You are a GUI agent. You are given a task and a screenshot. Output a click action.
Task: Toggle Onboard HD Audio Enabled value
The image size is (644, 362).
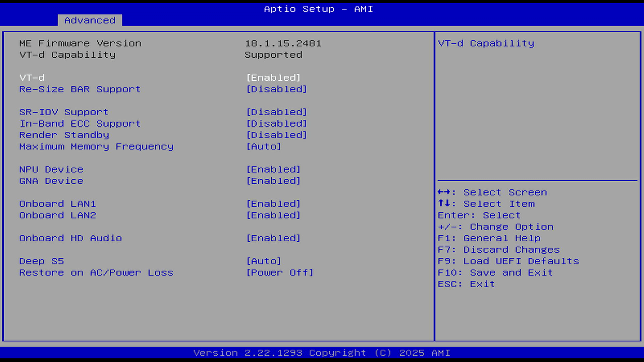tap(273, 238)
